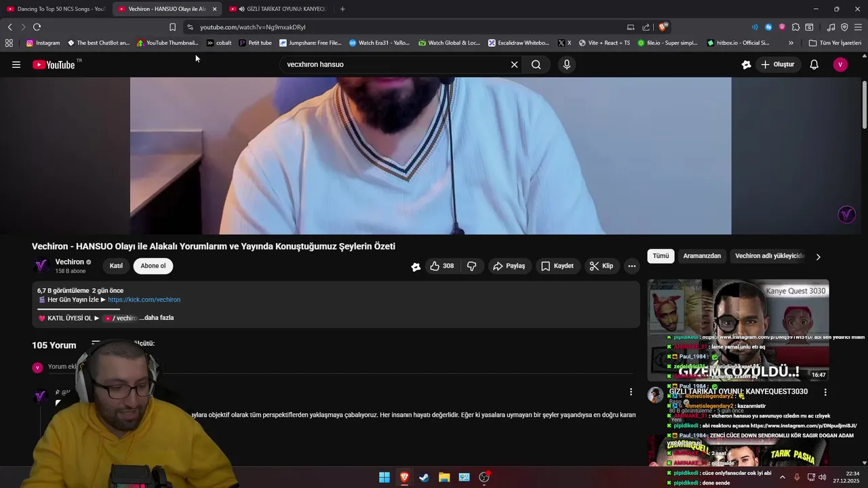Open the account avatar menu
Image resolution: width=868 pixels, height=488 pixels.
click(x=840, y=64)
